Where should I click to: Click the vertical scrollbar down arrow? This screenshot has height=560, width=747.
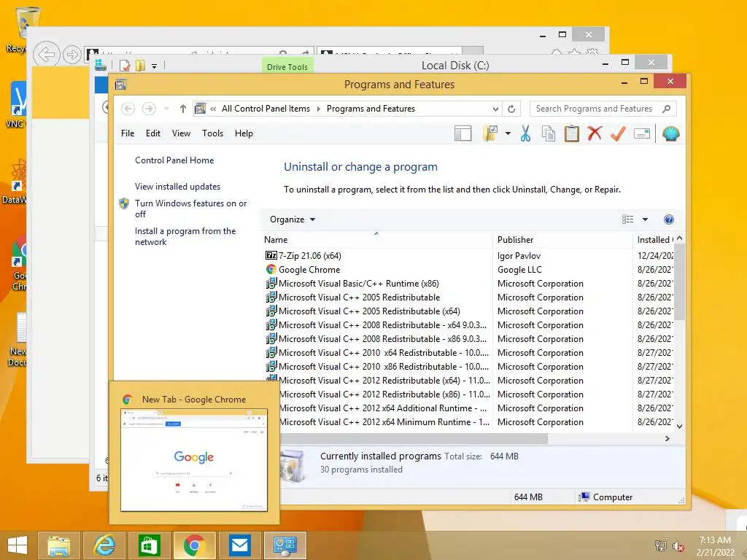coord(680,426)
